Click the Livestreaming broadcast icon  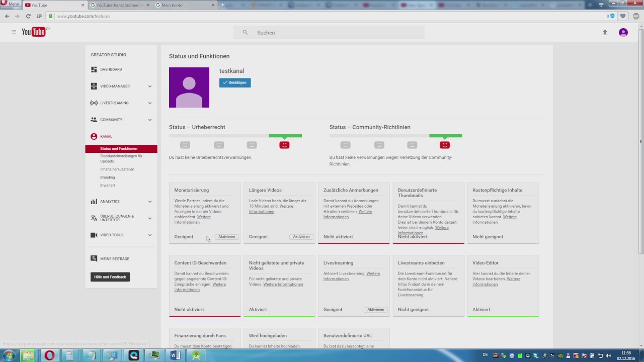coord(94,103)
